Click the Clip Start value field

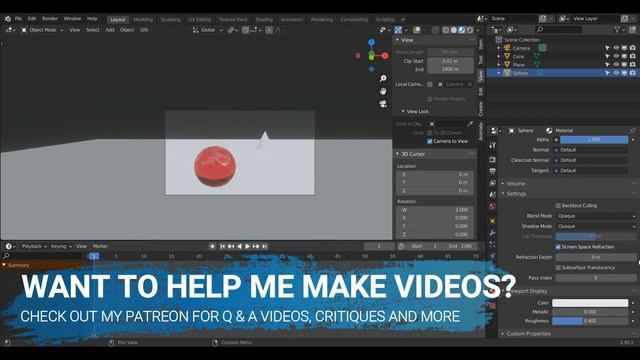click(450, 61)
